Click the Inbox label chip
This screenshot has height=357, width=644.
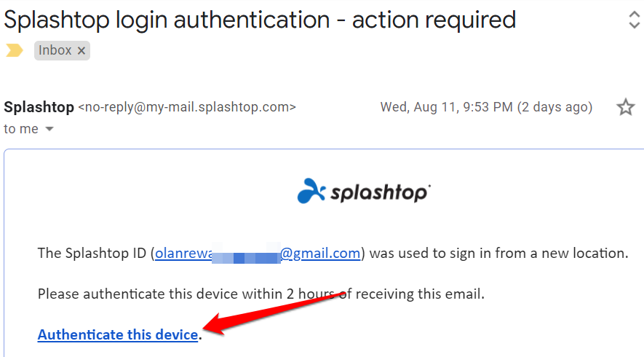coord(55,51)
